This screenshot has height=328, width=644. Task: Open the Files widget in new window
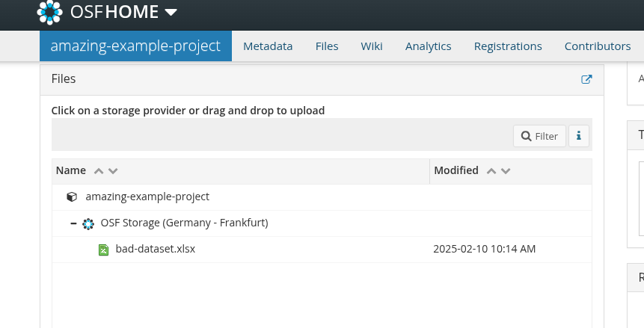(x=586, y=79)
